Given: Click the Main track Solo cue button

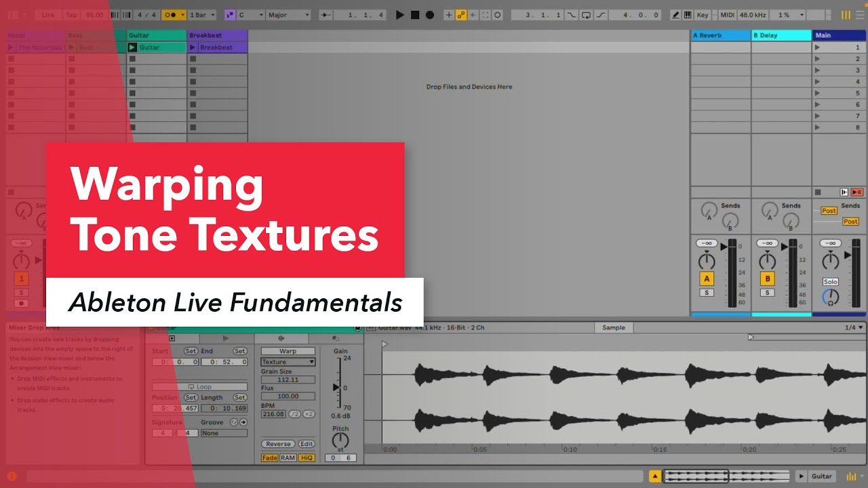Looking at the screenshot, I should pos(830,282).
